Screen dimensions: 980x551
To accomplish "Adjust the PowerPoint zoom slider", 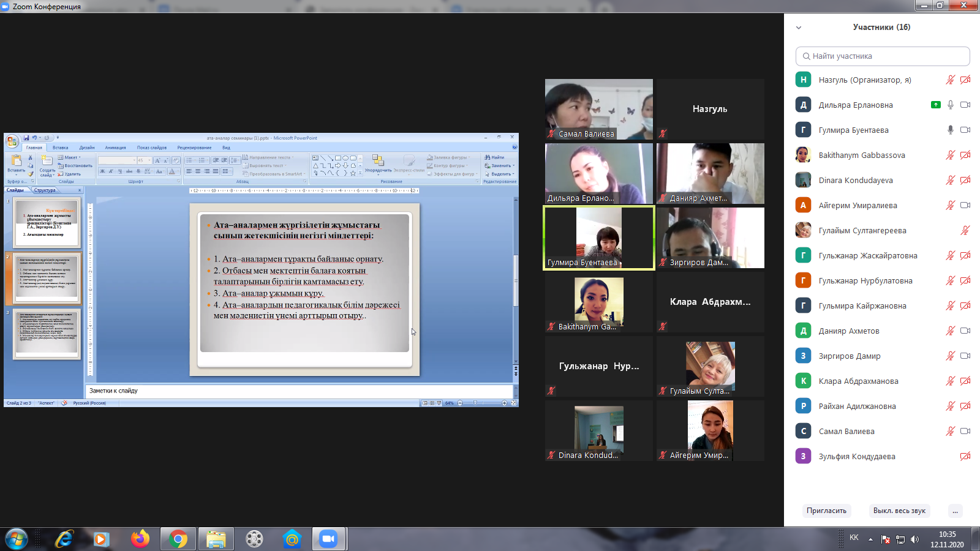I will pyautogui.click(x=475, y=403).
